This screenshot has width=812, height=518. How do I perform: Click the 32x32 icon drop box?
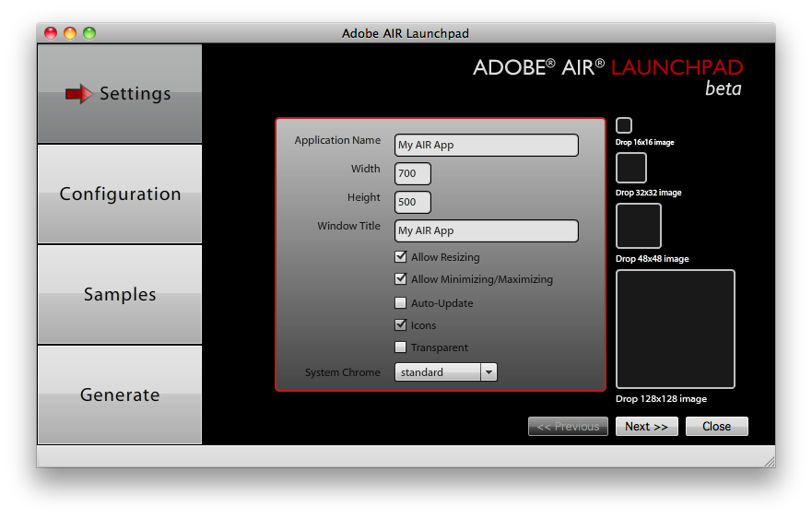point(631,168)
